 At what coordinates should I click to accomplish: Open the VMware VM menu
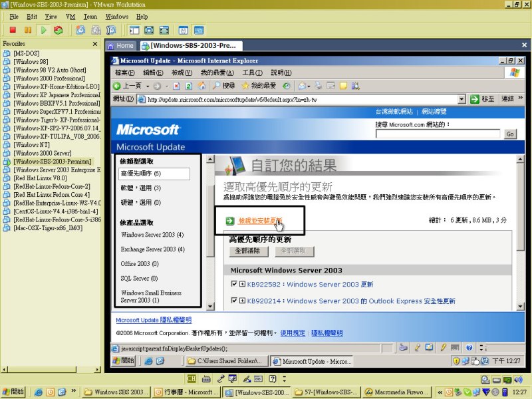point(70,17)
